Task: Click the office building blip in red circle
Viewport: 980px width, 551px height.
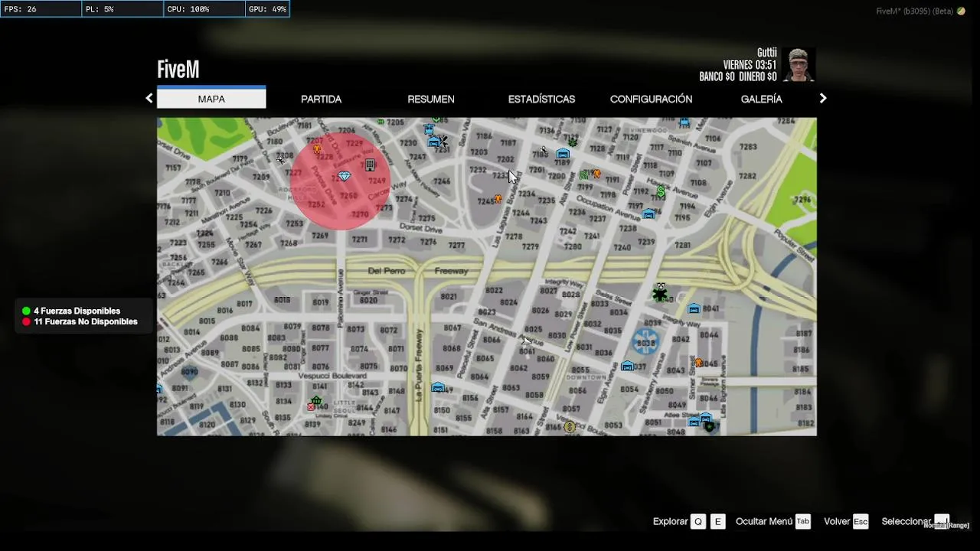Action: click(370, 165)
